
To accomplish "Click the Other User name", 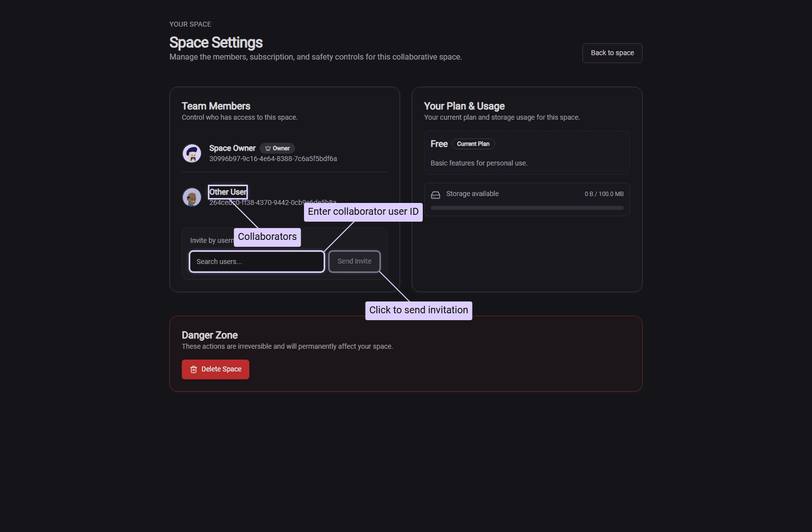I will (x=228, y=192).
